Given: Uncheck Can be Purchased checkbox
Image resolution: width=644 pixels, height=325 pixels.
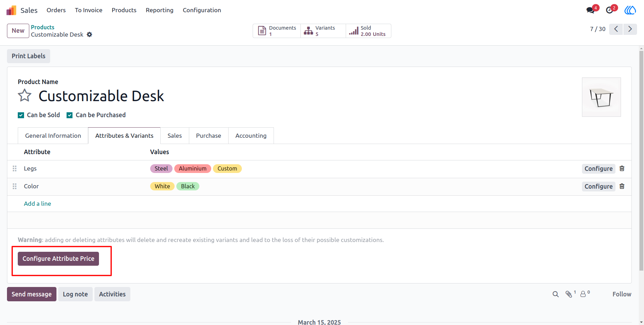Looking at the screenshot, I should point(70,115).
